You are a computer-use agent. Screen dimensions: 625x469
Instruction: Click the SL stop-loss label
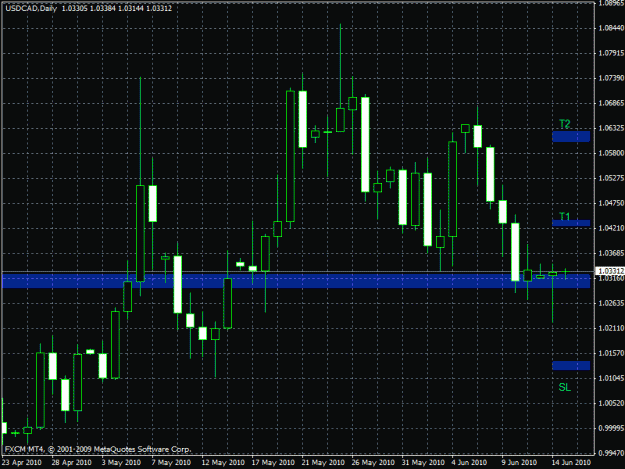tap(564, 387)
